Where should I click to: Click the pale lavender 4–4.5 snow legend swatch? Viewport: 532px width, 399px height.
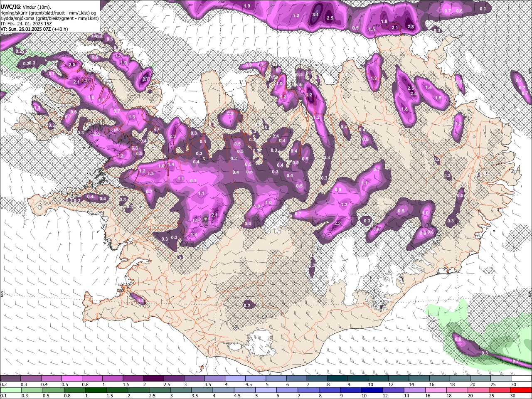pos(235,379)
